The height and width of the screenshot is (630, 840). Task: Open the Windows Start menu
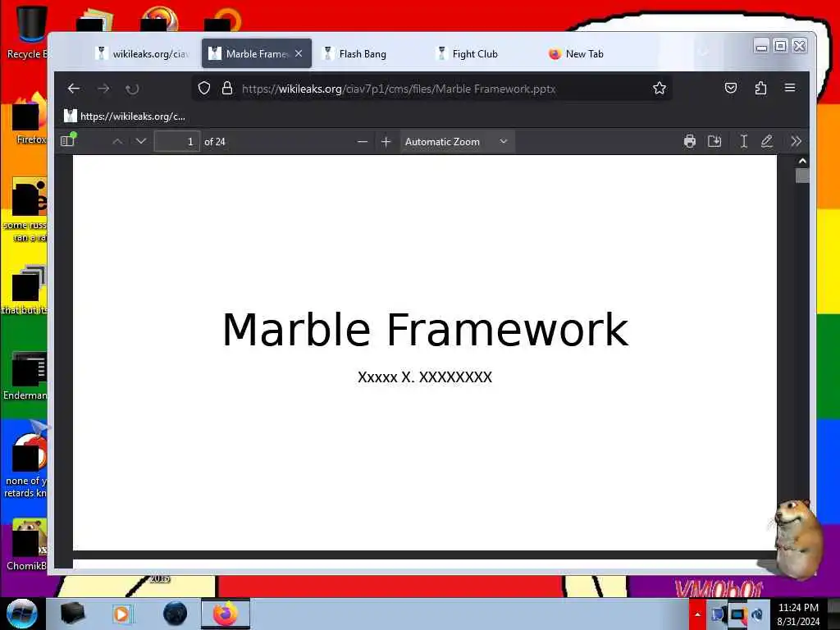(21, 614)
